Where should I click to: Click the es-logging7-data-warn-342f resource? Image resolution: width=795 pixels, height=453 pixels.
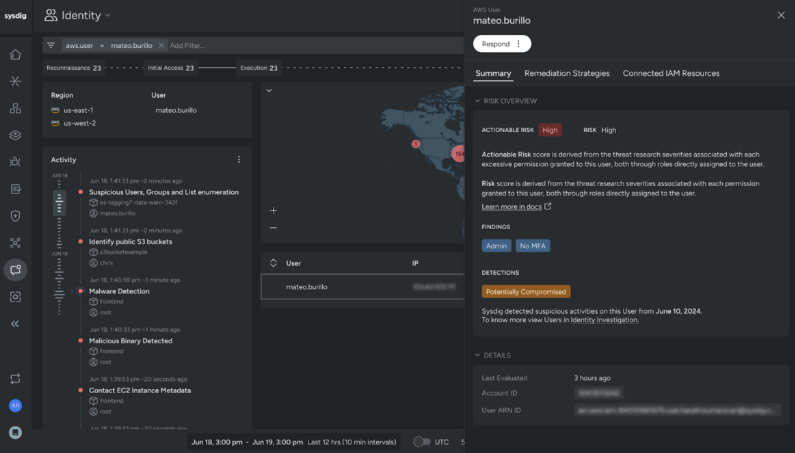tap(138, 202)
